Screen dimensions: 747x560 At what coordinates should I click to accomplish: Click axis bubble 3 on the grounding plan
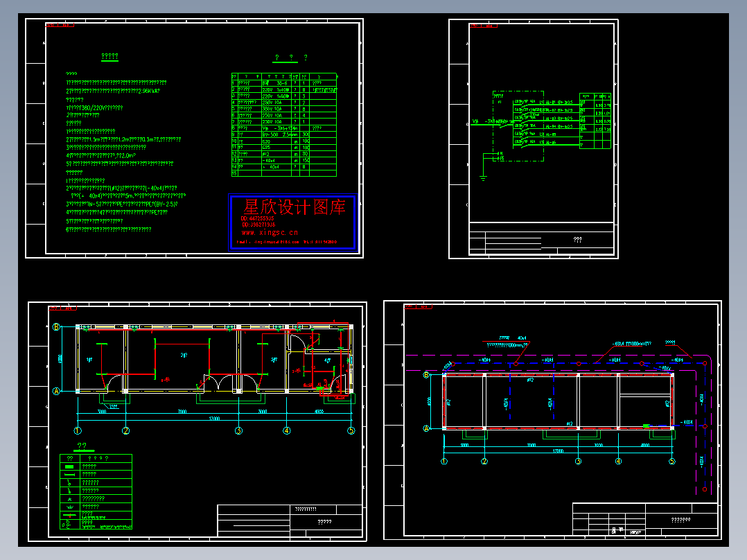(x=579, y=461)
